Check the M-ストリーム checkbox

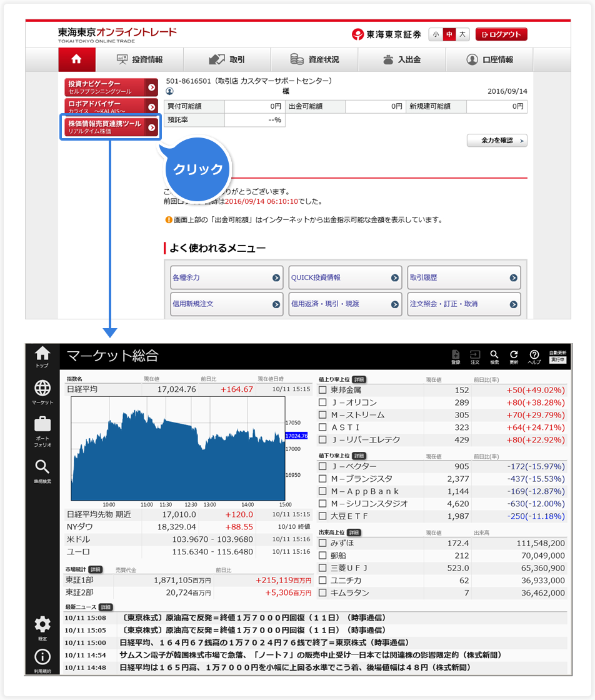[x=322, y=415]
